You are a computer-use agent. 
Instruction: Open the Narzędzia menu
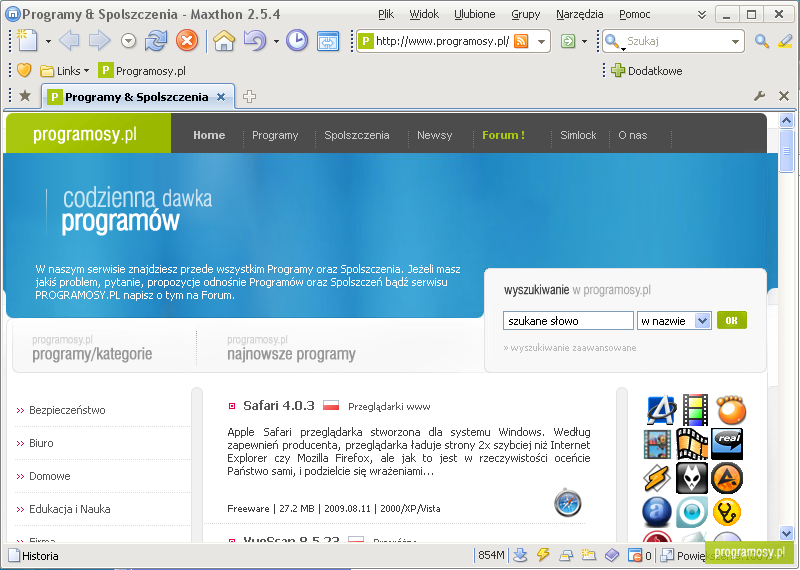tap(580, 14)
